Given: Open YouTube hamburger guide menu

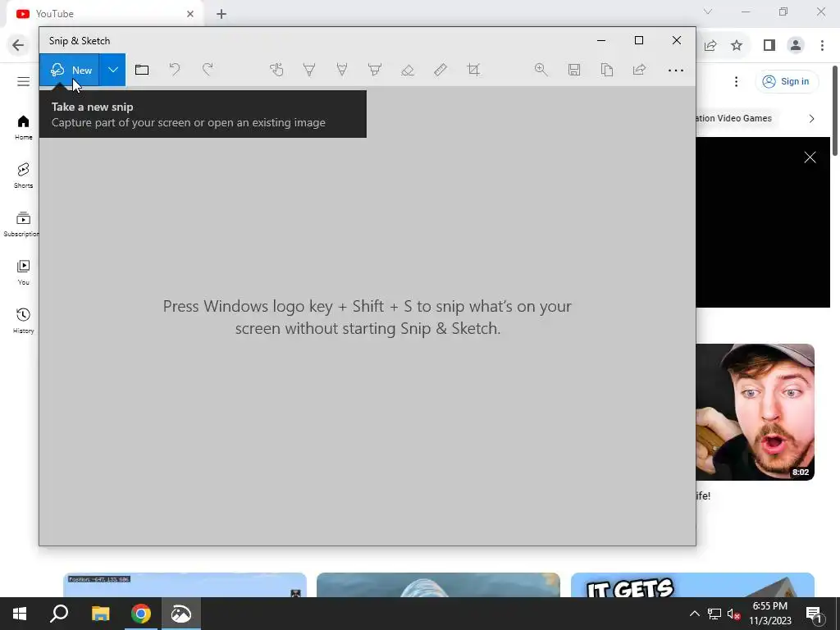Looking at the screenshot, I should [x=23, y=81].
